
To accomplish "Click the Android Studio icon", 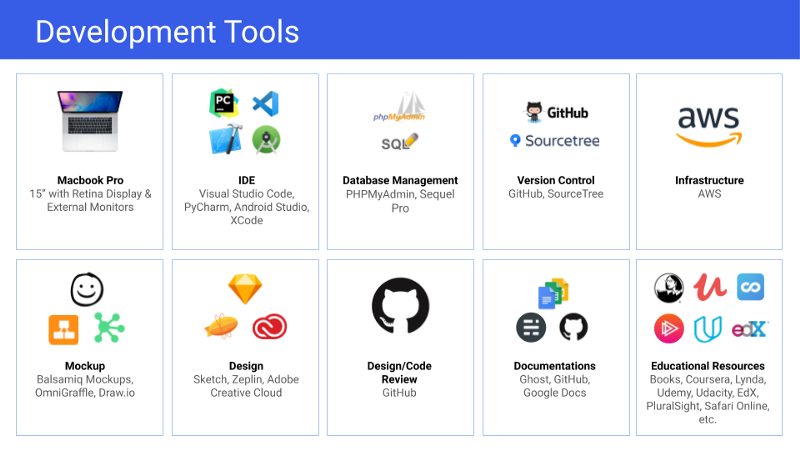I will point(266,139).
